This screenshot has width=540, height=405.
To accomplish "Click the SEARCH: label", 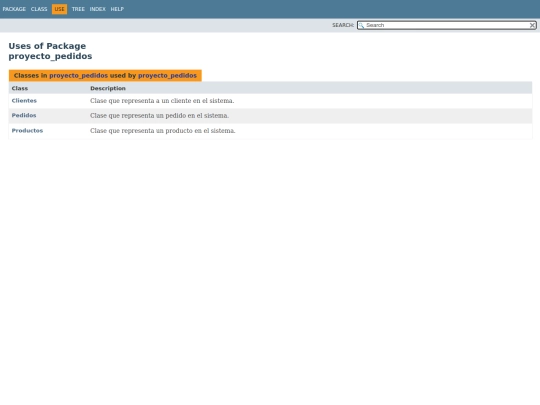I will [x=343, y=25].
